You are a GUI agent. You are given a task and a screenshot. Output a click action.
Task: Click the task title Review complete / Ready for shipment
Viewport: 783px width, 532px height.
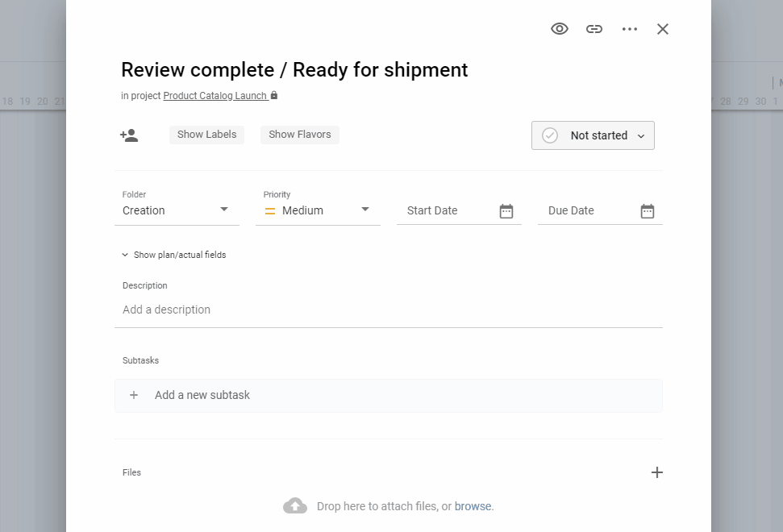tap(294, 70)
